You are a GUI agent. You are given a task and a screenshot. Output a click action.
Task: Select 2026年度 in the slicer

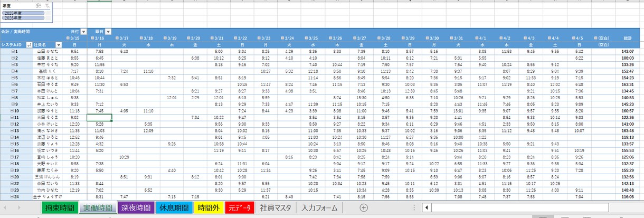23,17
